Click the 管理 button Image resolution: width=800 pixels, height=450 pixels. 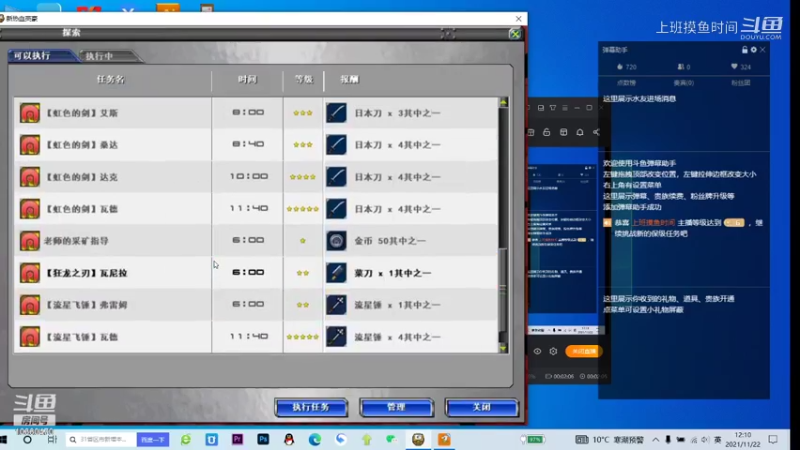click(396, 407)
